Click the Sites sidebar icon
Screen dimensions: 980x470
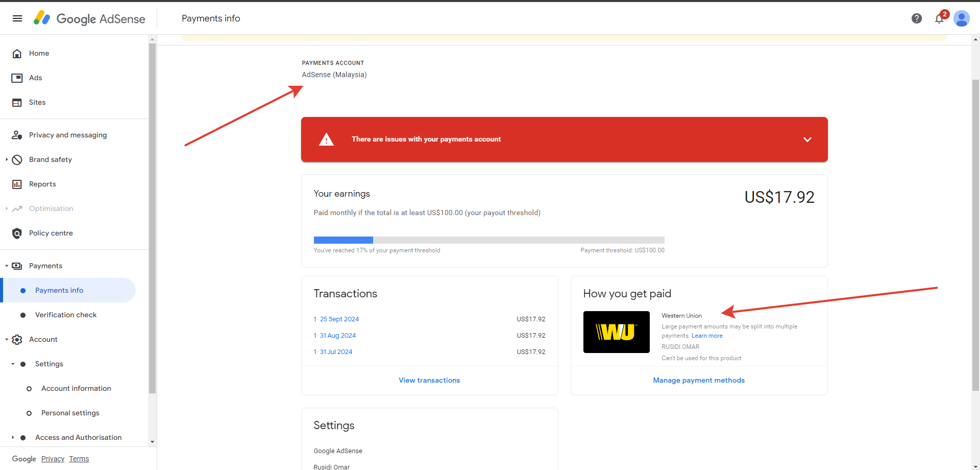[x=17, y=103]
